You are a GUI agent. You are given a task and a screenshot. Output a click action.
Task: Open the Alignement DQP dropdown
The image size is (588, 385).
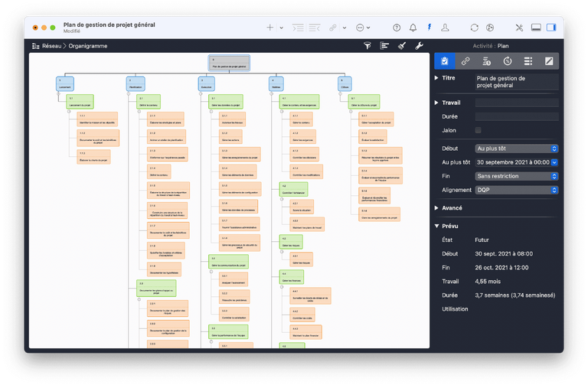pyautogui.click(x=517, y=190)
